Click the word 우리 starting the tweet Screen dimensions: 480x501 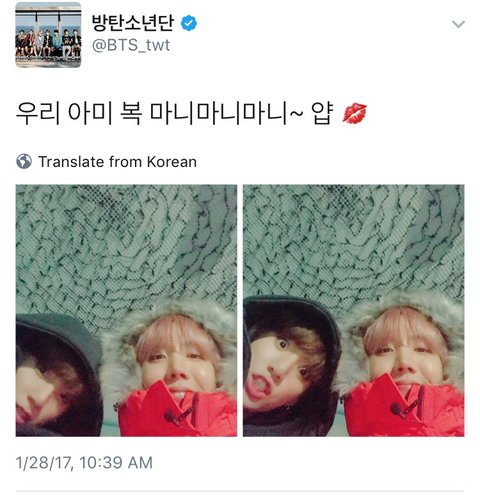point(38,113)
